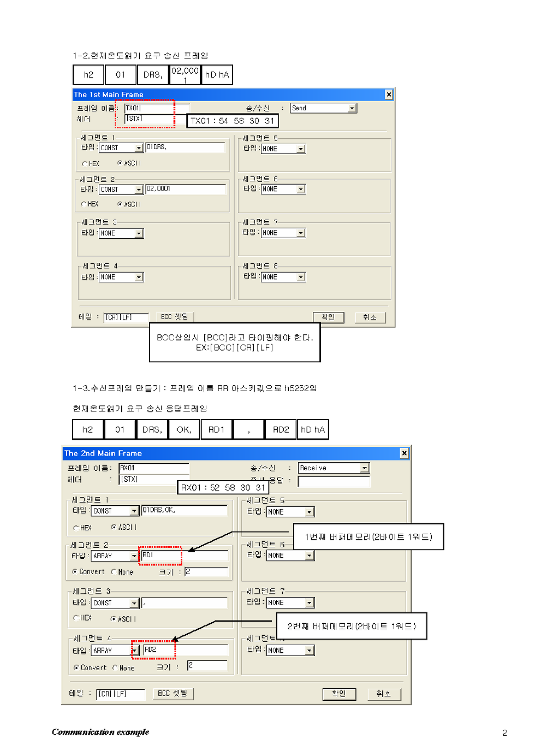The image size is (559, 756).
Task: Expand Segment 4 NONE type in 1st Frame
Action: (x=139, y=277)
